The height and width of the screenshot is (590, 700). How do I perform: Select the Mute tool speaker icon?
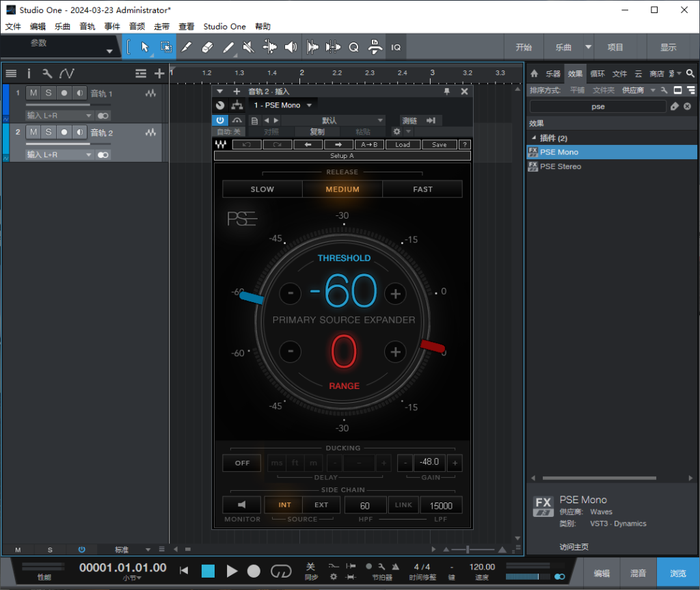click(249, 47)
